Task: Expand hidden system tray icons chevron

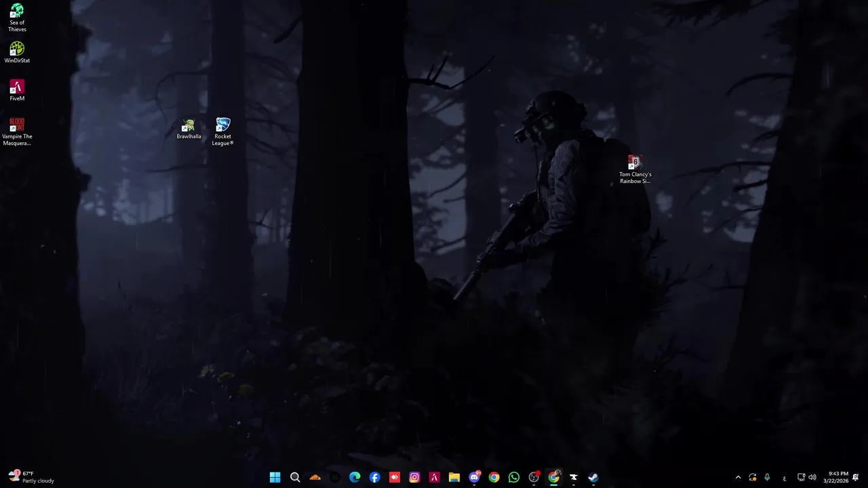Action: [738, 477]
